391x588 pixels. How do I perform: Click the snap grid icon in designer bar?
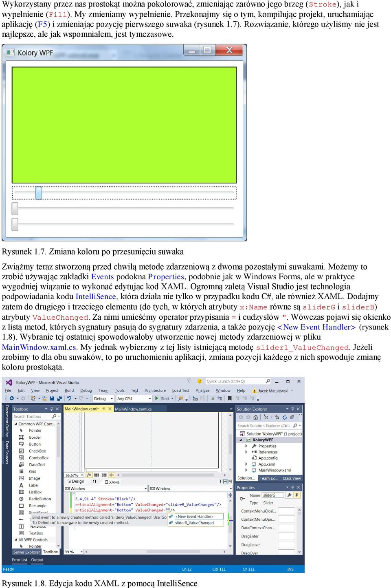97,475
